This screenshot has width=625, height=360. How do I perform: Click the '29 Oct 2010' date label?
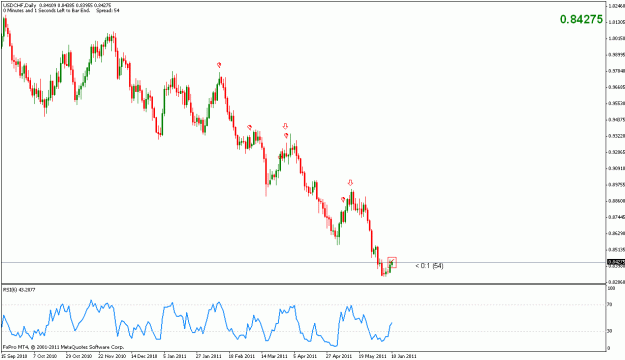[x=79, y=356]
